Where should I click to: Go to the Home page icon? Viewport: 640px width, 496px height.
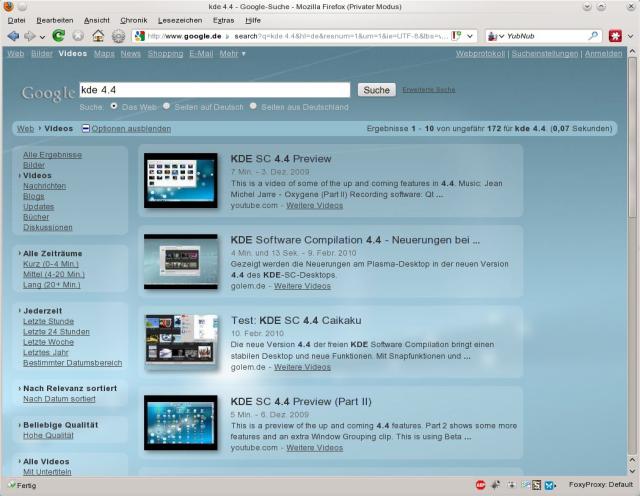coord(98,36)
